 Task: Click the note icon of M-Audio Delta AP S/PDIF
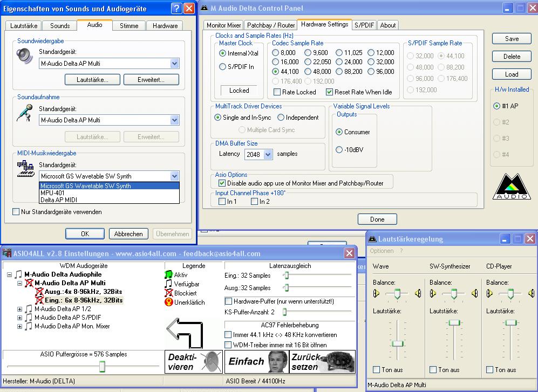coord(29,318)
